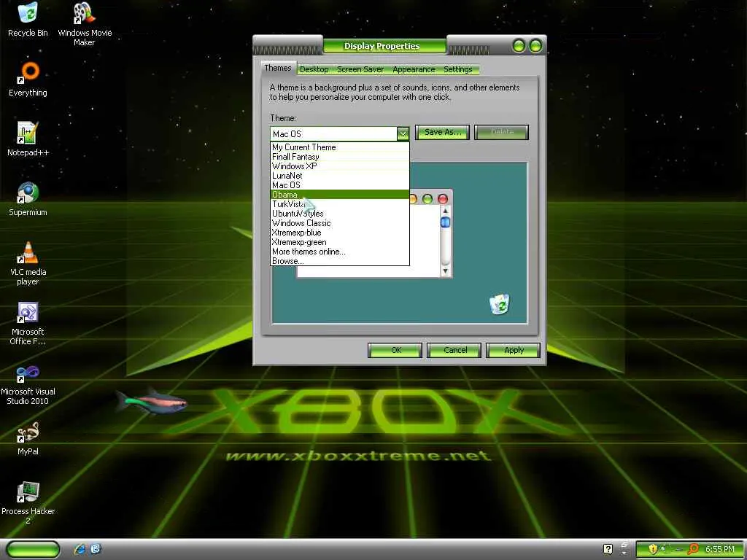This screenshot has width=747, height=560.
Task: Switch to the Desktop tab
Action: pyautogui.click(x=314, y=69)
